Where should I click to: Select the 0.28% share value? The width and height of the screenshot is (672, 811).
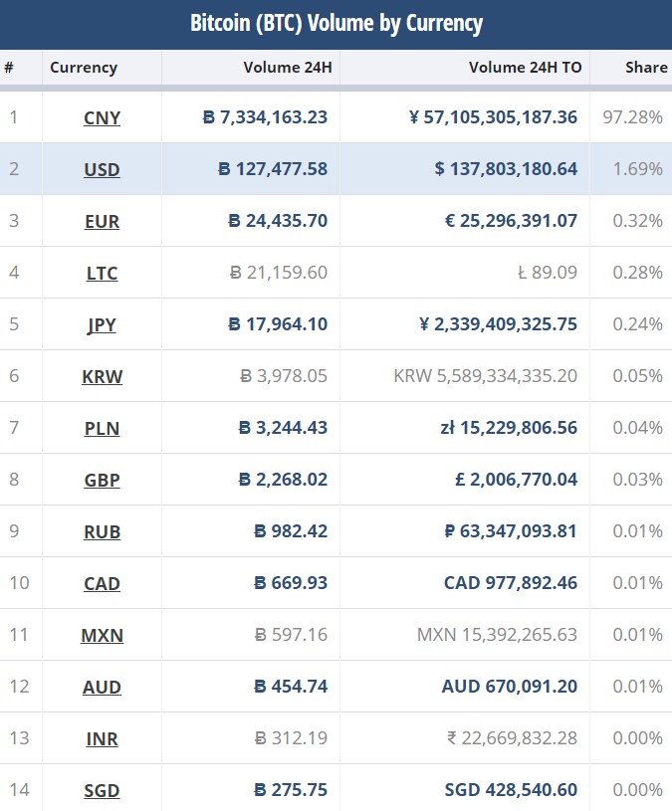[638, 273]
